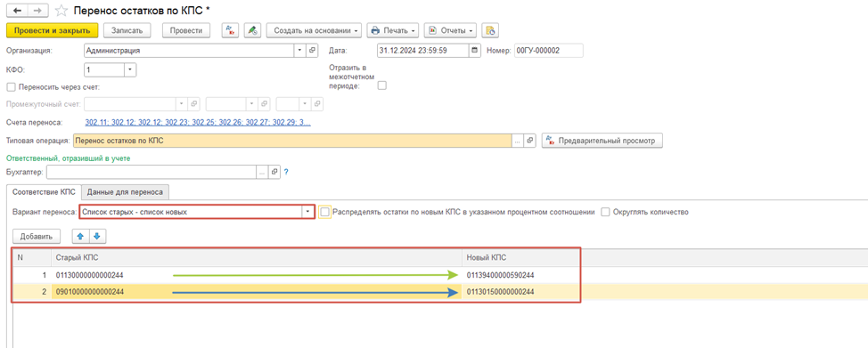Open Бухгалтер record with its open icon
This screenshot has height=348, width=868.
pyautogui.click(x=274, y=172)
